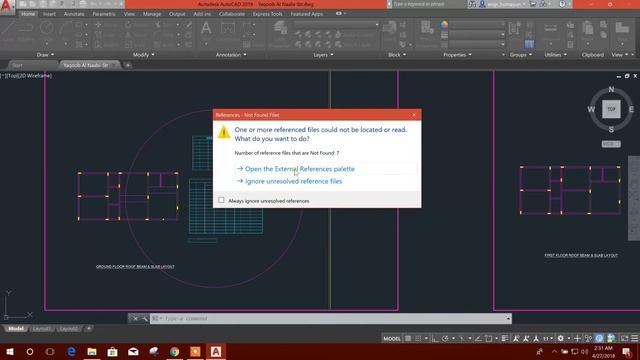Image resolution: width=640 pixels, height=360 pixels.
Task: Click the S compass direction on ViewCube
Action: pos(611,129)
